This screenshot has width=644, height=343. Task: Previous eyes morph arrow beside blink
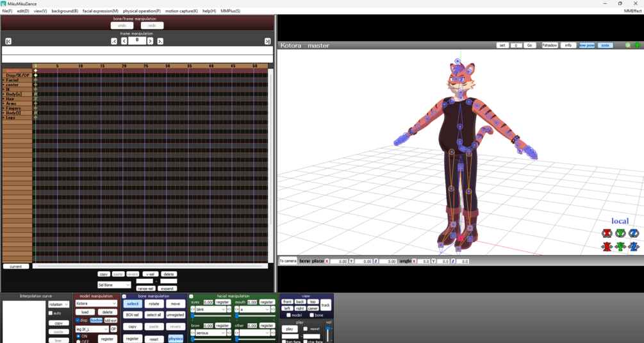[x=193, y=309]
